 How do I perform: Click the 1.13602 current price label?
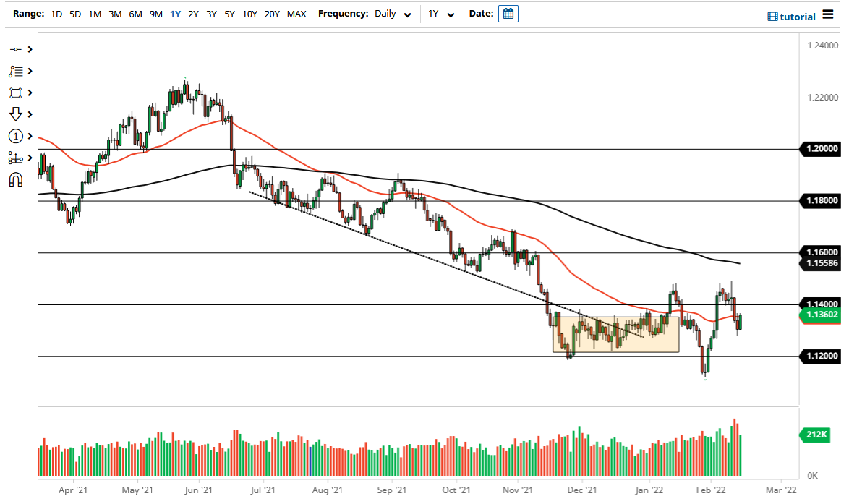[819, 315]
